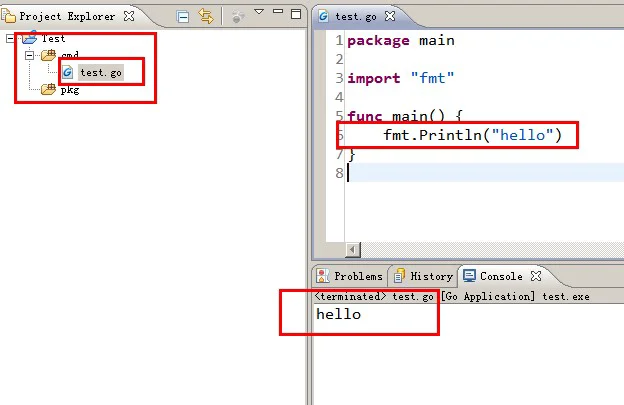Click the closing brace on line 7
Viewport: 624px width, 405px height.
click(x=352, y=154)
